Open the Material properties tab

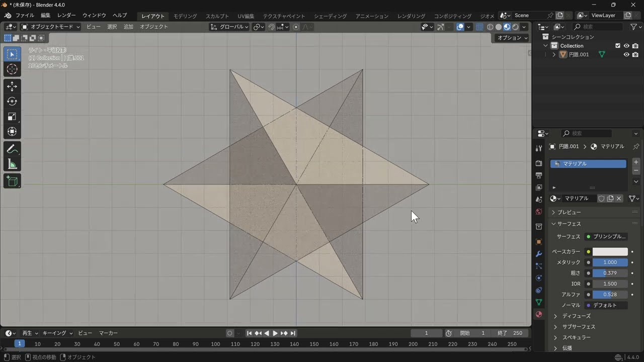click(x=539, y=314)
